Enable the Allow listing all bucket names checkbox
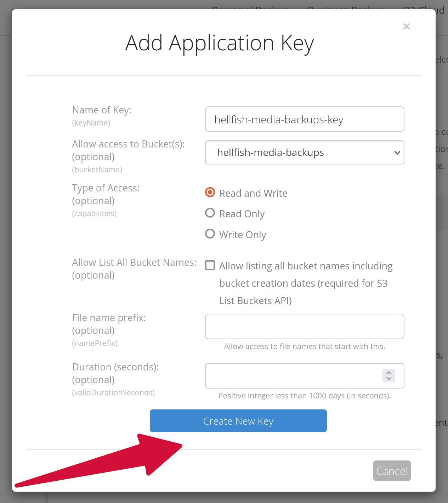The width and height of the screenshot is (448, 503). (x=210, y=265)
